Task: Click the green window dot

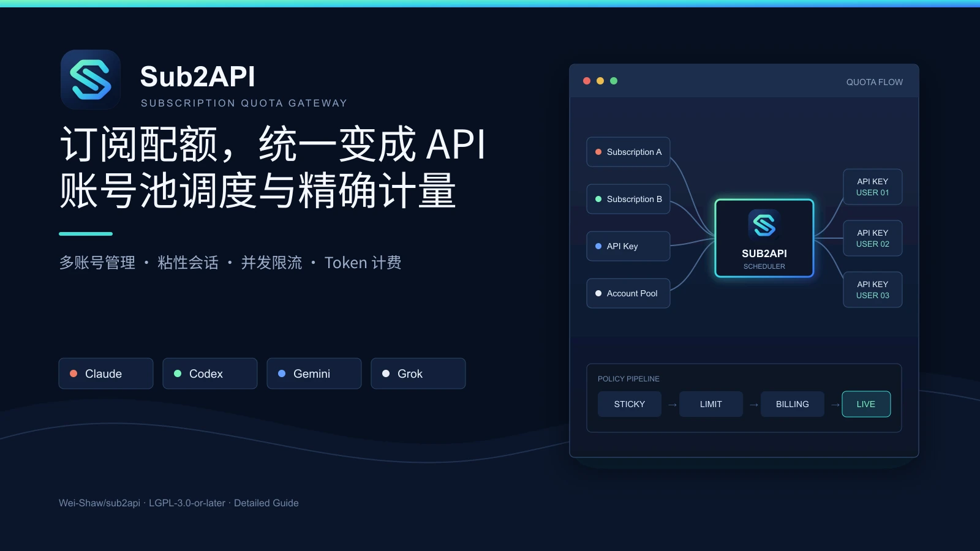Action: 614,81
